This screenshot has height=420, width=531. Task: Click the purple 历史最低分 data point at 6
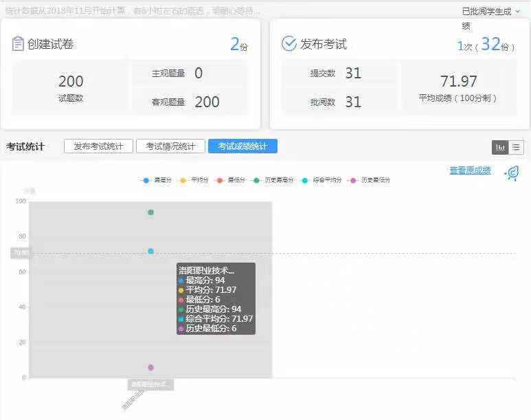pyautogui.click(x=150, y=368)
